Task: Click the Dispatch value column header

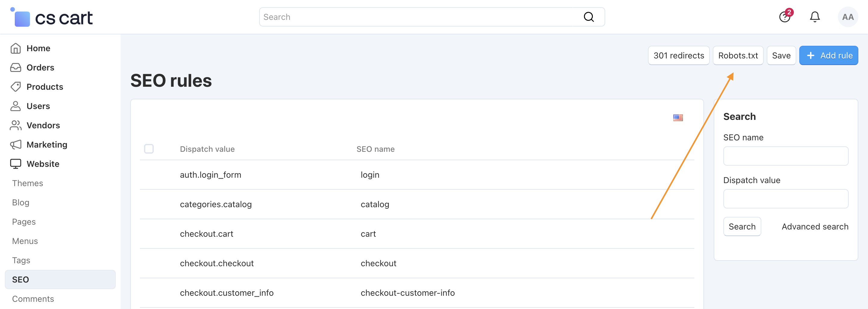Action: (207, 149)
